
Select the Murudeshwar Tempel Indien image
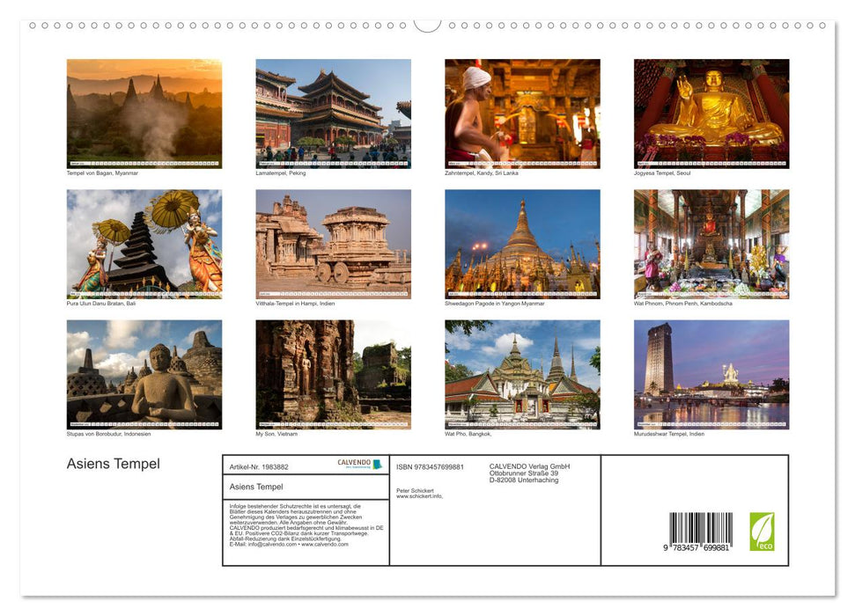coord(711,375)
